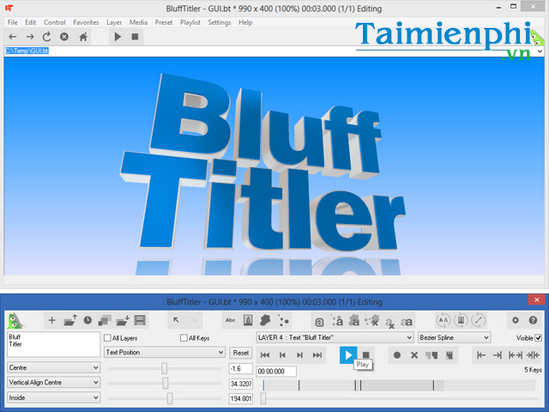Click the Abc text icon

click(230, 320)
